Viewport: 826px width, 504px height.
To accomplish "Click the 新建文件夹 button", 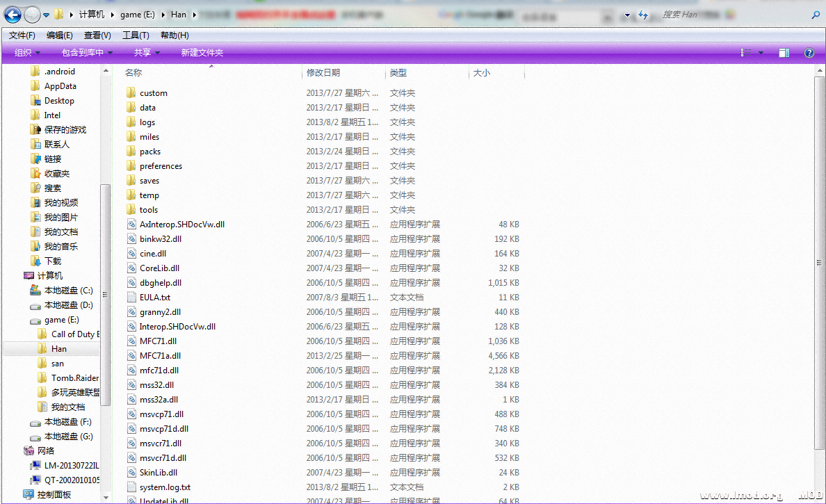I will pos(202,53).
